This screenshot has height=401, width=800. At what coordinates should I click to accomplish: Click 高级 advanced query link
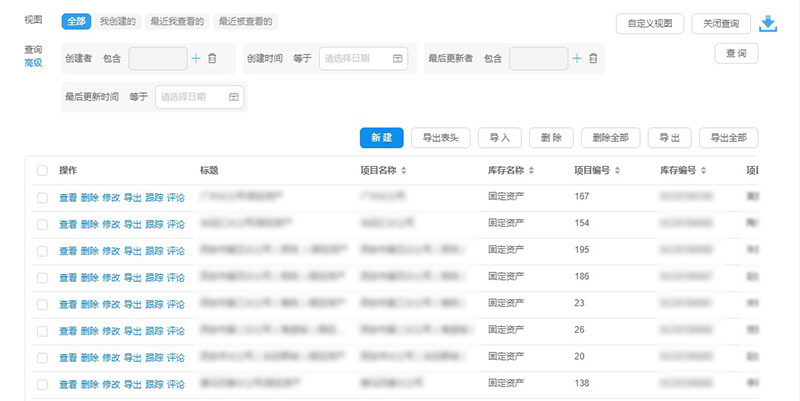pos(33,63)
